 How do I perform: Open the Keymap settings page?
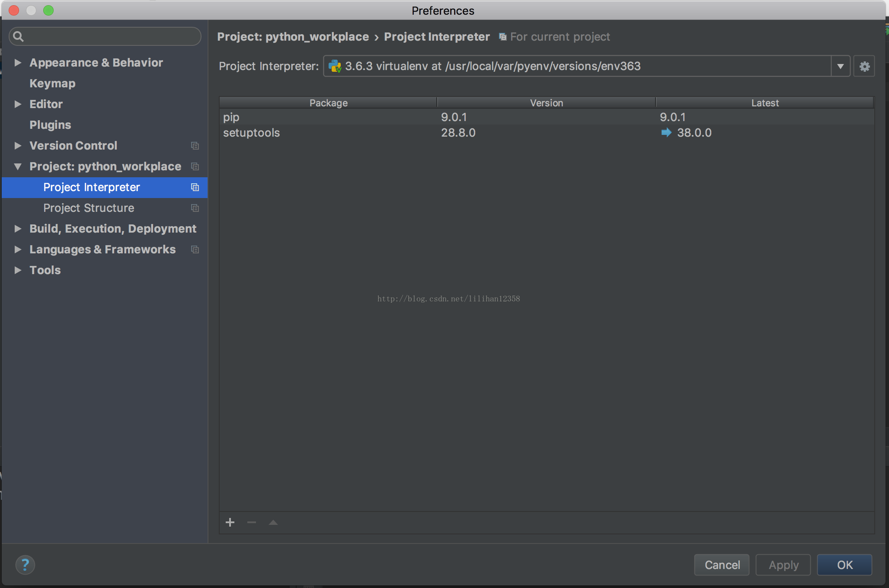click(52, 83)
